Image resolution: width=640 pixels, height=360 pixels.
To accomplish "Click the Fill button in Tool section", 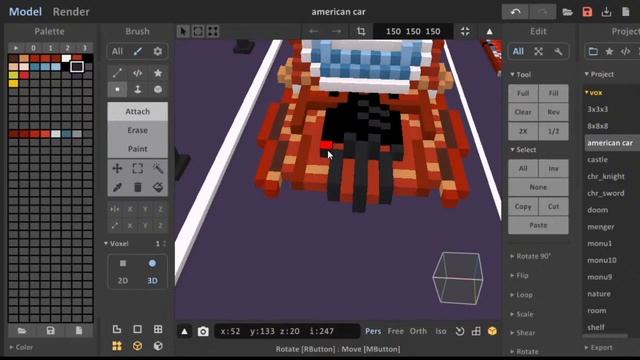I will point(553,93).
